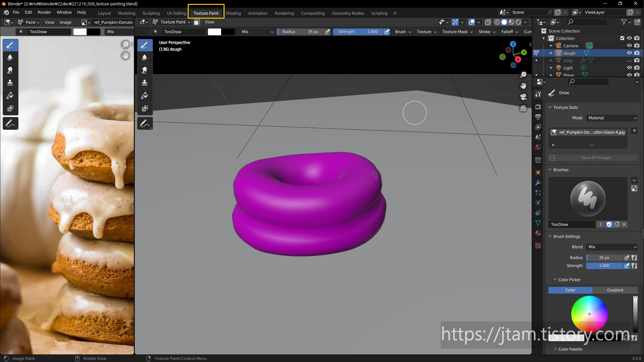Open the Render menu
644x362 pixels.
[44, 12]
